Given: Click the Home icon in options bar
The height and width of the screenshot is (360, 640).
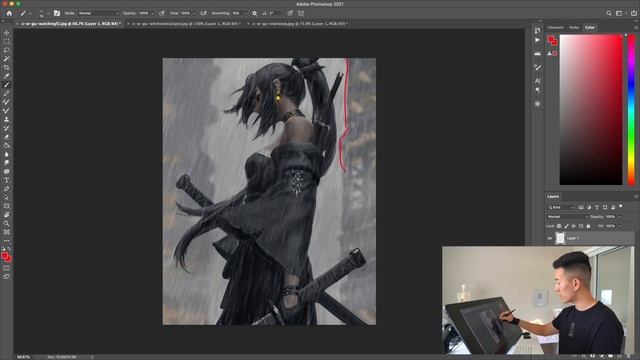Looking at the screenshot, I should [x=9, y=13].
